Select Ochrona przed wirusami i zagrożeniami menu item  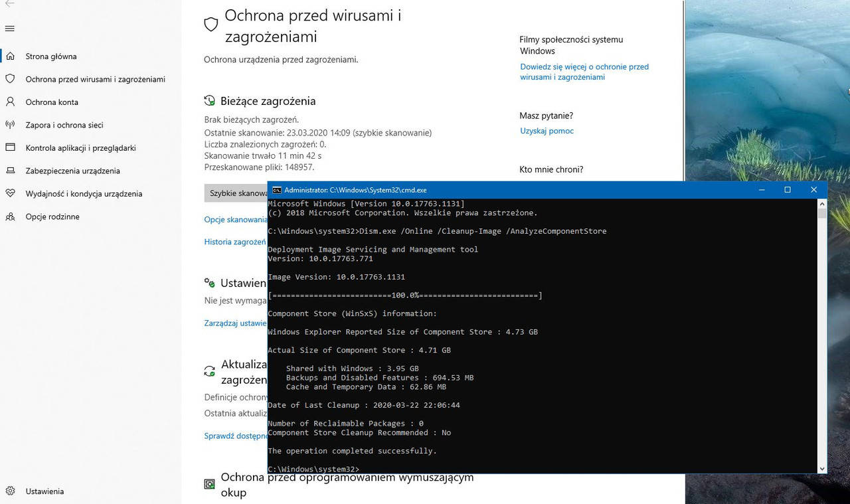(x=96, y=79)
